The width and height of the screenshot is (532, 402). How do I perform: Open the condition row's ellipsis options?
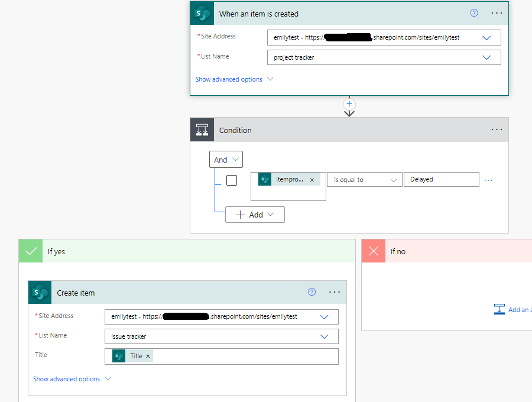click(488, 180)
